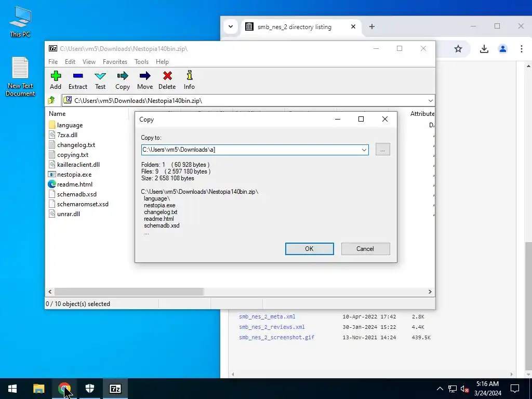Image resolution: width=532 pixels, height=399 pixels.
Task: Click Chrome vertical scrollbar thumb
Action: coord(528,307)
